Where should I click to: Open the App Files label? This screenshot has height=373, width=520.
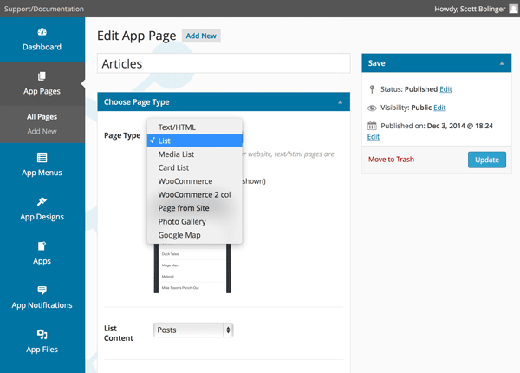point(42,349)
